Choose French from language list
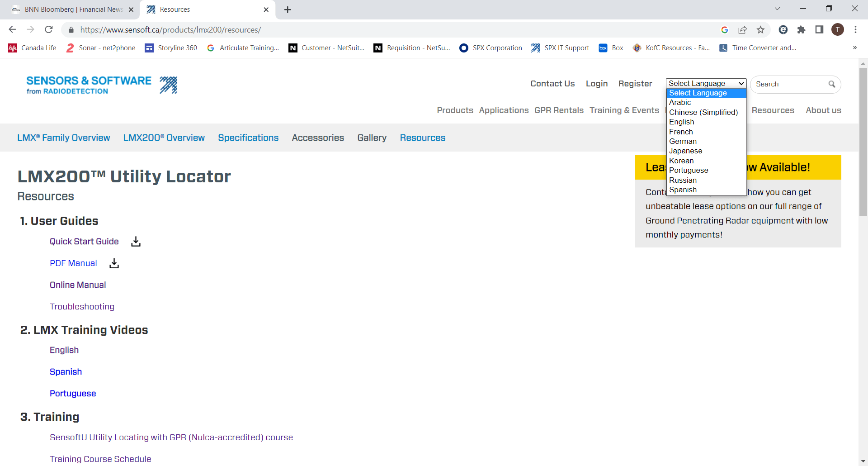The height and width of the screenshot is (466, 868). [x=706, y=132]
